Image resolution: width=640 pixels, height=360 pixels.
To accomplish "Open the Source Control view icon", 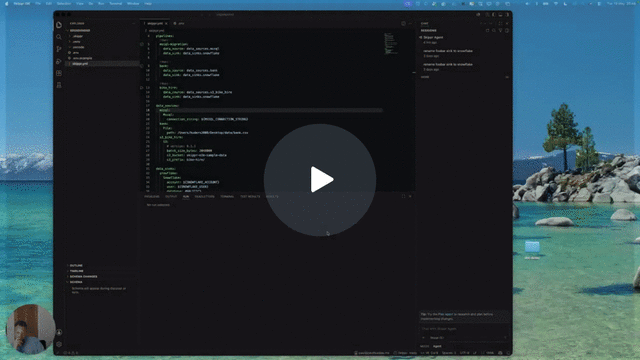I will tap(59, 49).
